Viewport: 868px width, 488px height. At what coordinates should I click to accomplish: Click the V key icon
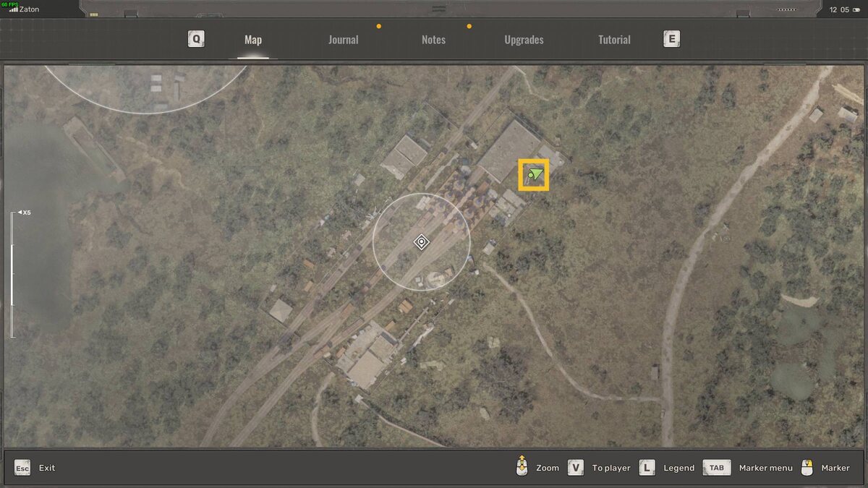(576, 468)
